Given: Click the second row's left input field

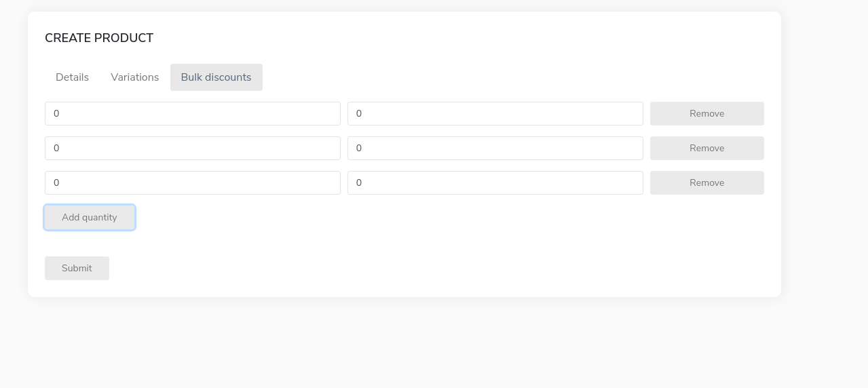Looking at the screenshot, I should click(192, 149).
